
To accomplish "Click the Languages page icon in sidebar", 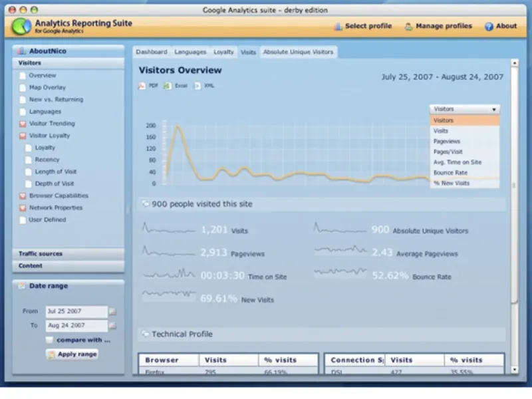I will pyautogui.click(x=23, y=112).
